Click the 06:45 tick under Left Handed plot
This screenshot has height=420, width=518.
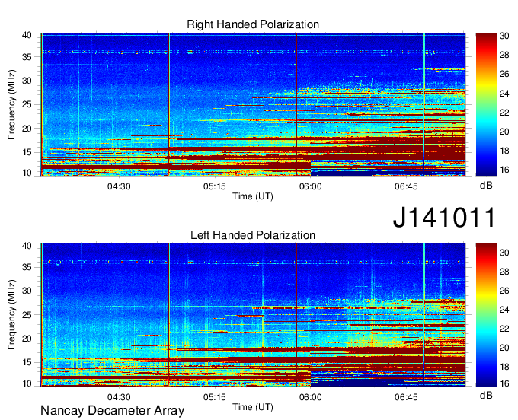click(406, 397)
